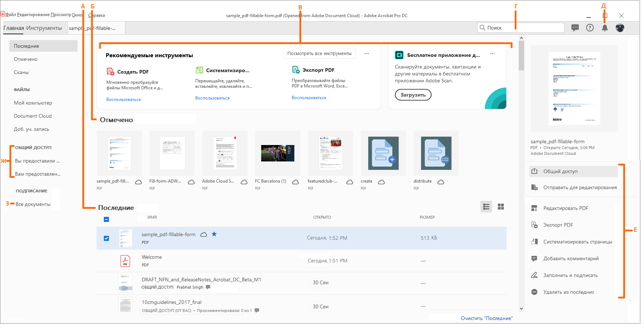Click the Отправить для редактирования icon
This screenshot has height=328, width=644.
coord(534,187)
